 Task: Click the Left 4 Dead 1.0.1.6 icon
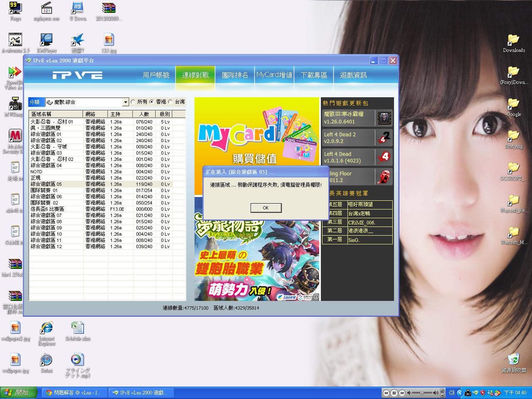point(384,157)
